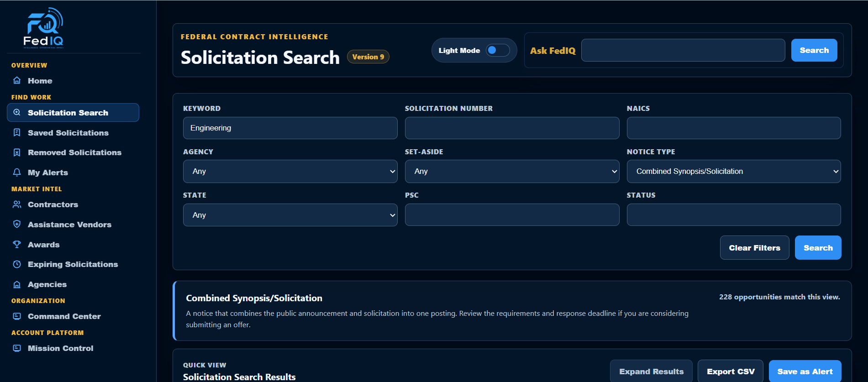Screen dimensions: 868x382
Task: Open the Contractors page
Action: [73, 204]
